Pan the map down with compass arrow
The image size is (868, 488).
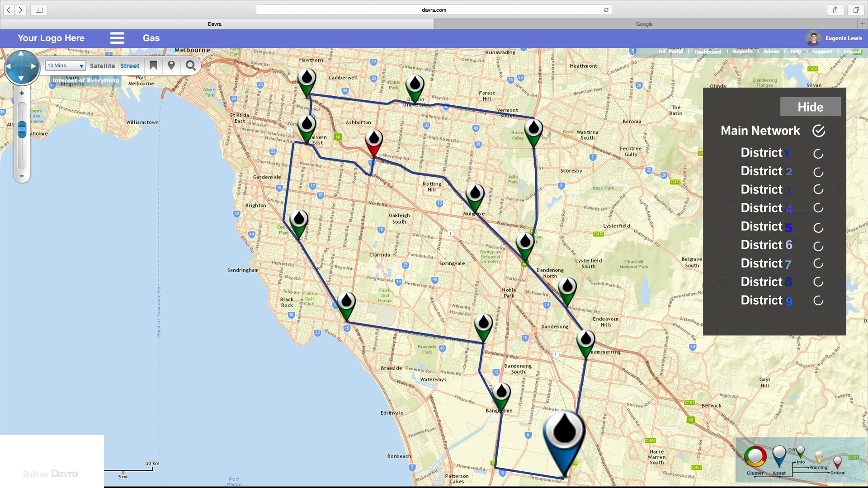(21, 79)
